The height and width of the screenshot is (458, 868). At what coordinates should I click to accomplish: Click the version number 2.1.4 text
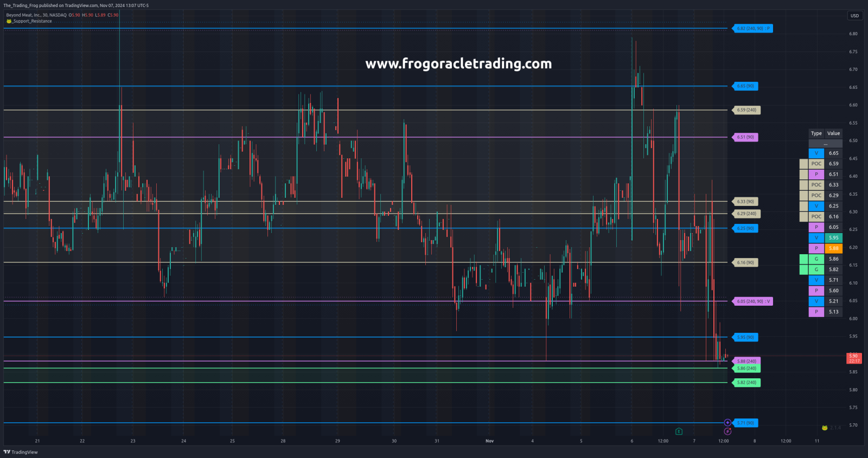pos(835,428)
